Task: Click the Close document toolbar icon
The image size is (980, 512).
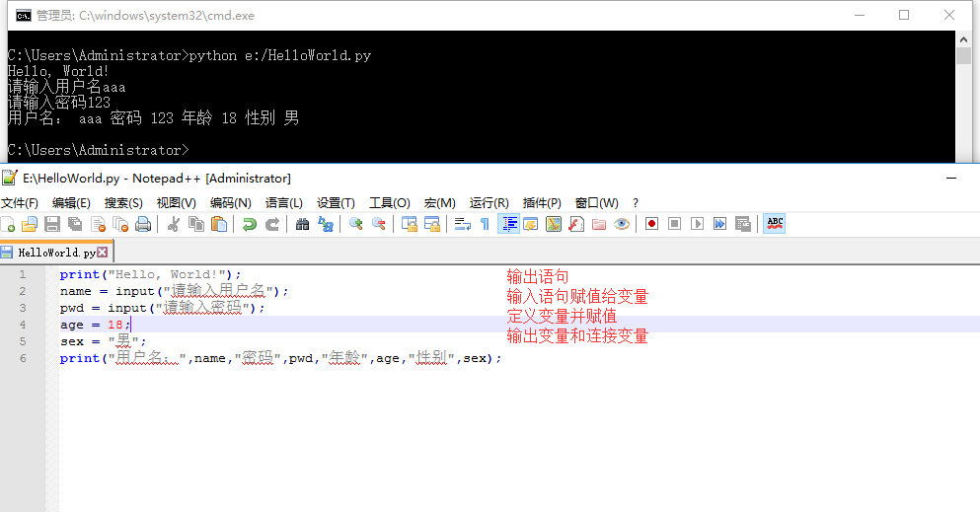Action: click(x=98, y=224)
